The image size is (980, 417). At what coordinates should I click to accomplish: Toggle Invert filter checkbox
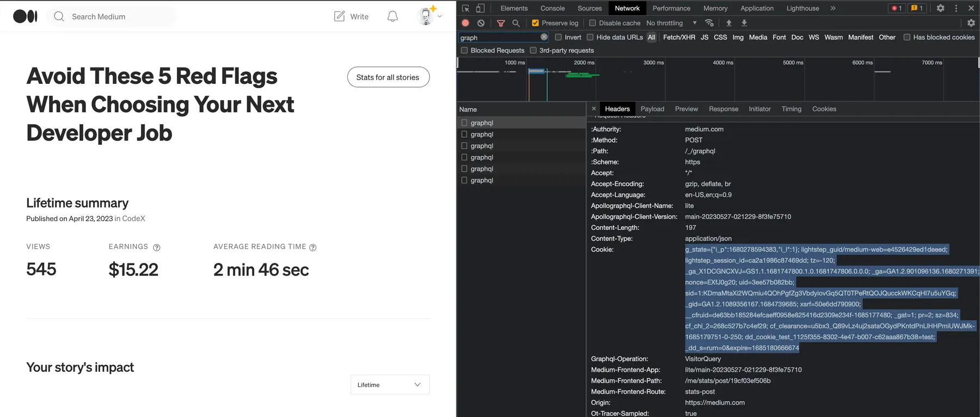(558, 37)
